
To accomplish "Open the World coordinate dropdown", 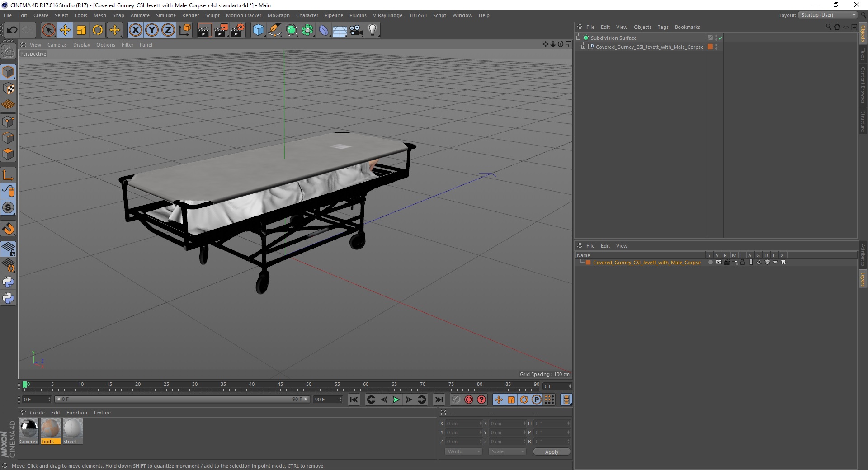I will point(463,451).
